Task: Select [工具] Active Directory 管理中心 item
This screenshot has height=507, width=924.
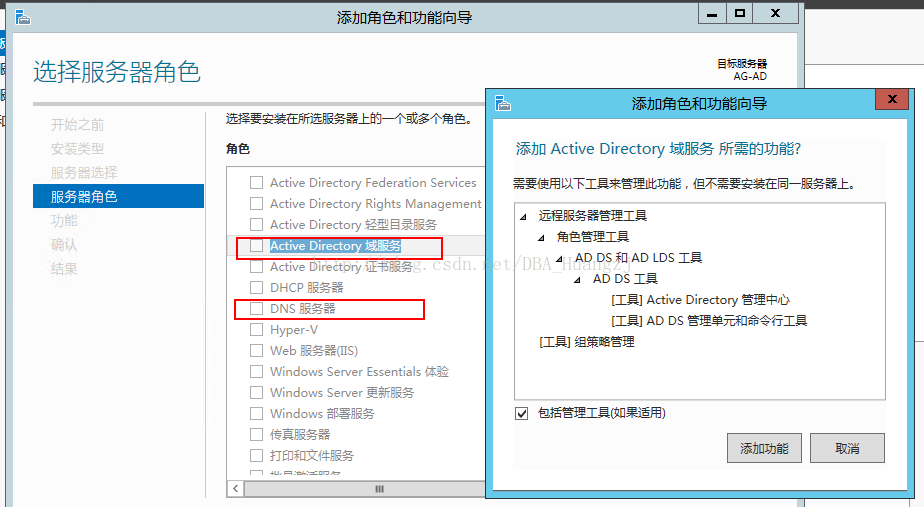Action: [x=701, y=300]
